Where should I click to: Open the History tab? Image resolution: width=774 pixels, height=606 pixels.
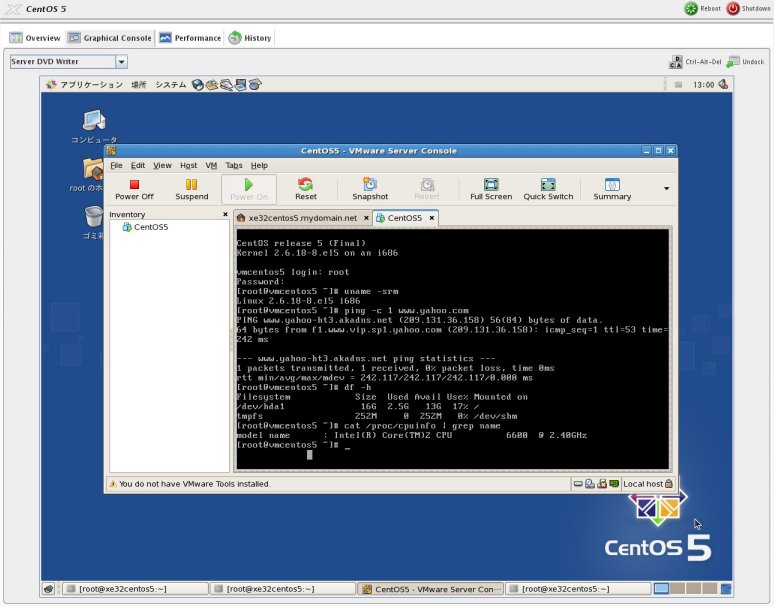coord(250,38)
